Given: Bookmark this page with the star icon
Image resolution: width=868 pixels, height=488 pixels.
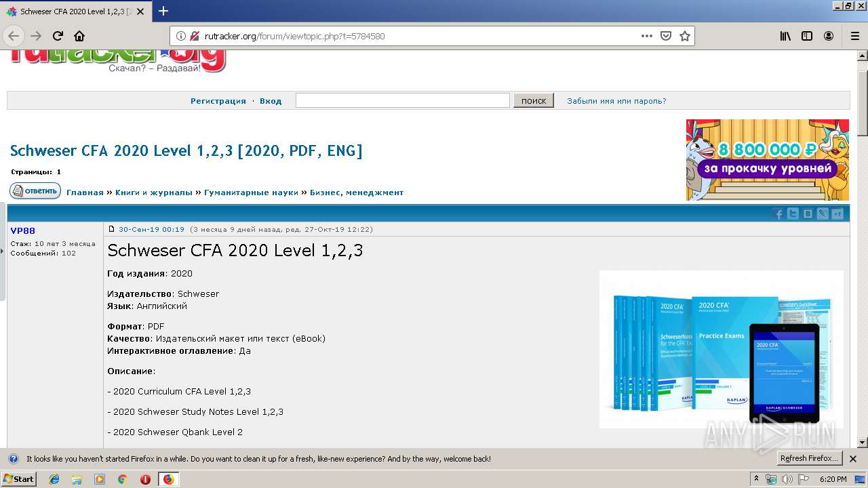Looking at the screenshot, I should click(x=685, y=36).
